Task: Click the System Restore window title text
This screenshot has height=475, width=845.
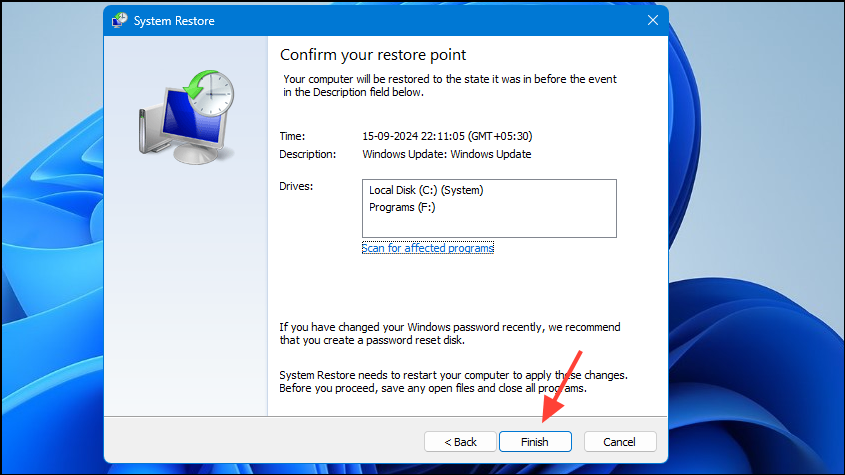Action: coord(174,21)
